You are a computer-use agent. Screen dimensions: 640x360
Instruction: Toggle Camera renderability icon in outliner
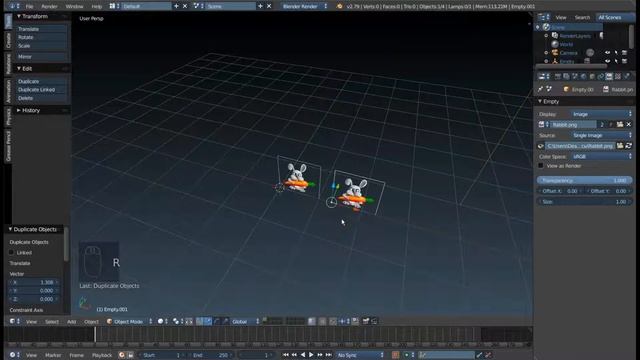pos(624,53)
